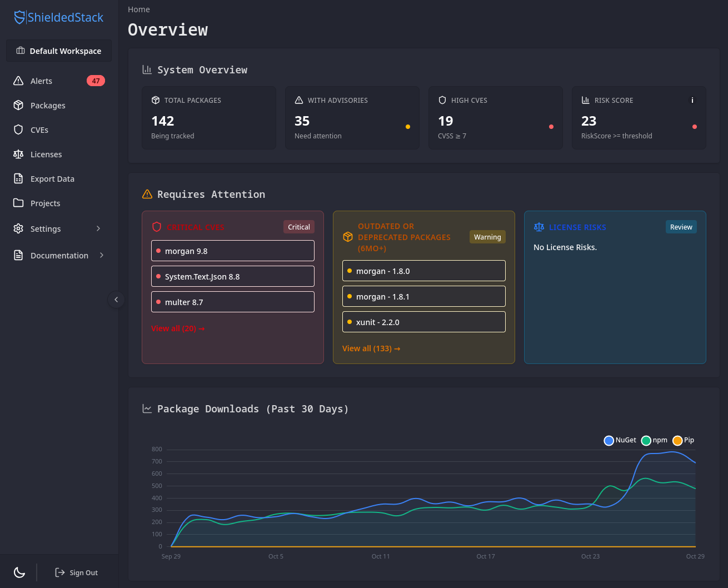728x588 pixels.
Task: Select the morgan 9.8 critical CVE entry
Action: point(232,251)
